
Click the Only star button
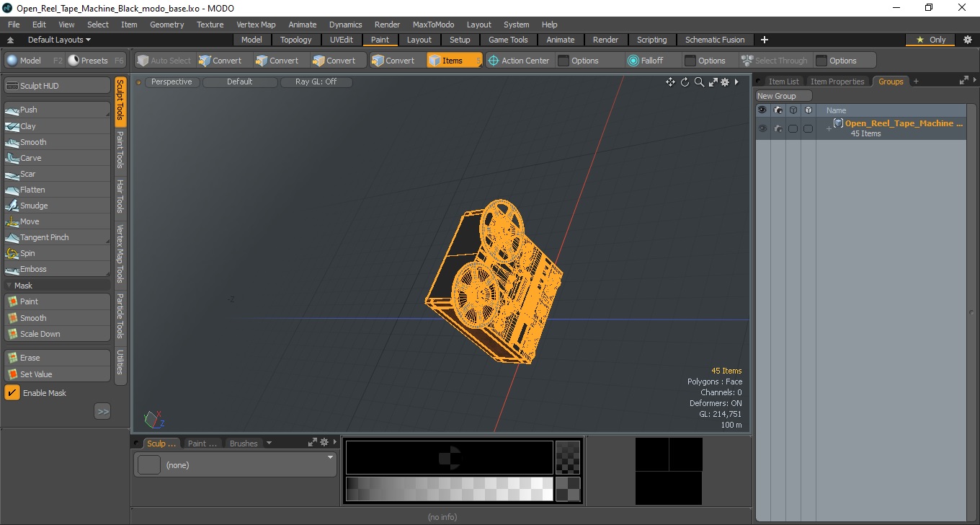tap(931, 40)
